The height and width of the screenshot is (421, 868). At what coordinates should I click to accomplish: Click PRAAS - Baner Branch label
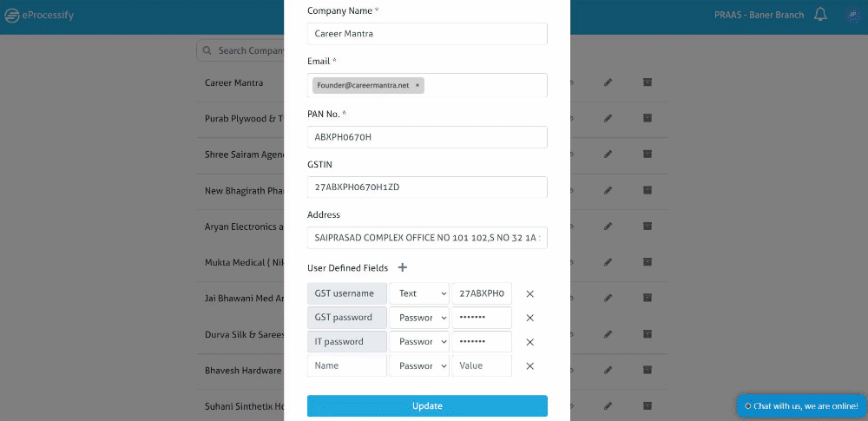(x=759, y=15)
